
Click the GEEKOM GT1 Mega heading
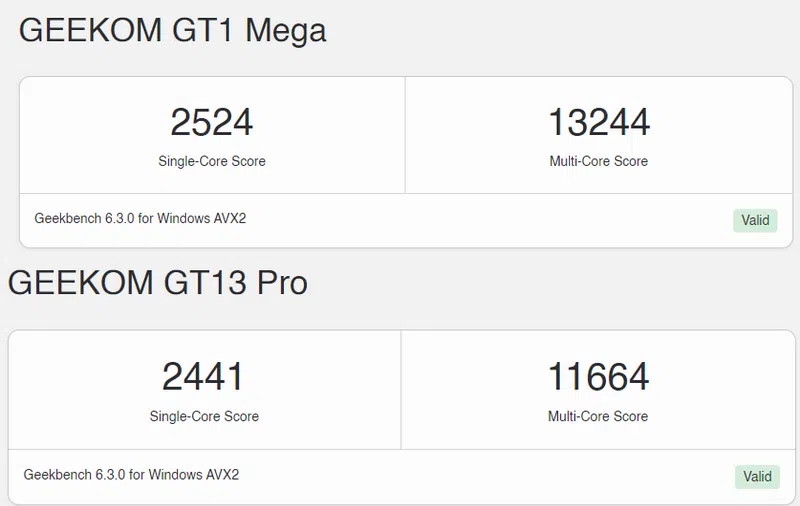tap(172, 31)
